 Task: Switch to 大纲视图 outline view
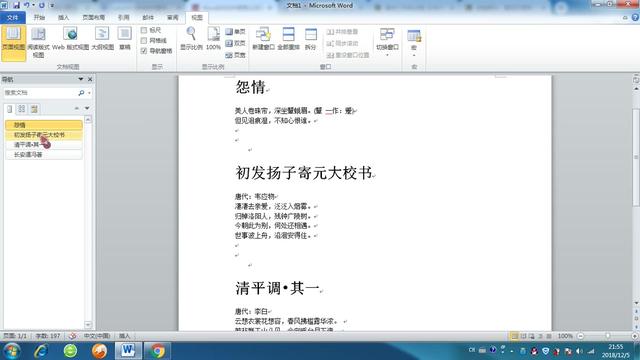pos(102,39)
